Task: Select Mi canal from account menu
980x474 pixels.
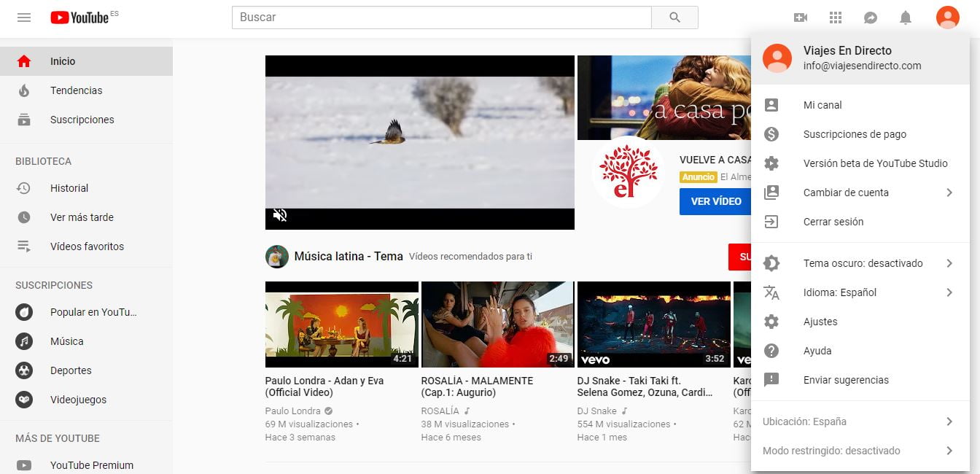Action: [822, 105]
